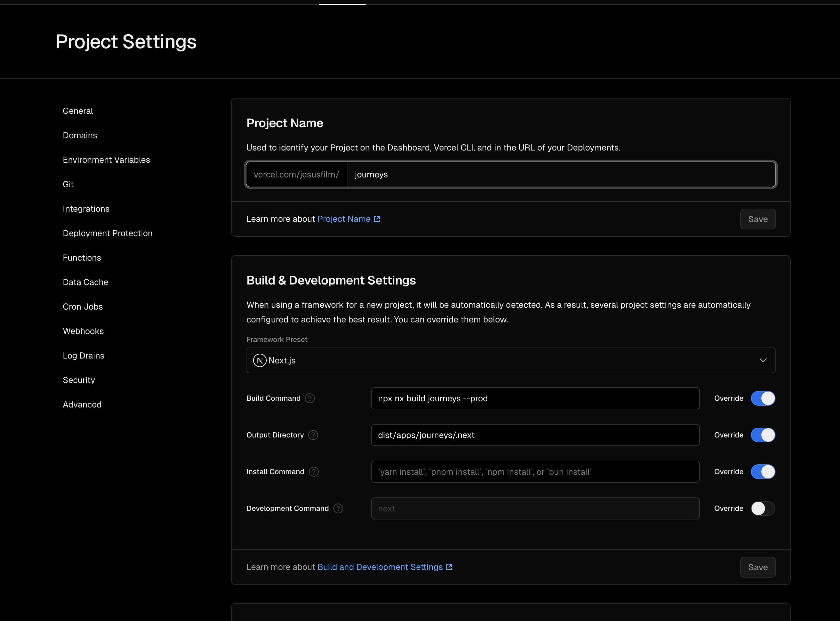Disable the Output Directory override toggle
The image size is (840, 621).
click(x=763, y=435)
